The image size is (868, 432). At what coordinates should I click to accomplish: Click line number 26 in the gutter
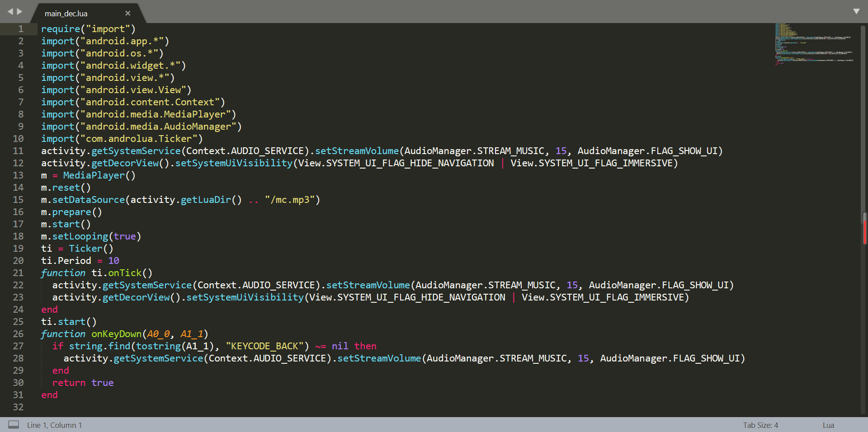tap(18, 334)
